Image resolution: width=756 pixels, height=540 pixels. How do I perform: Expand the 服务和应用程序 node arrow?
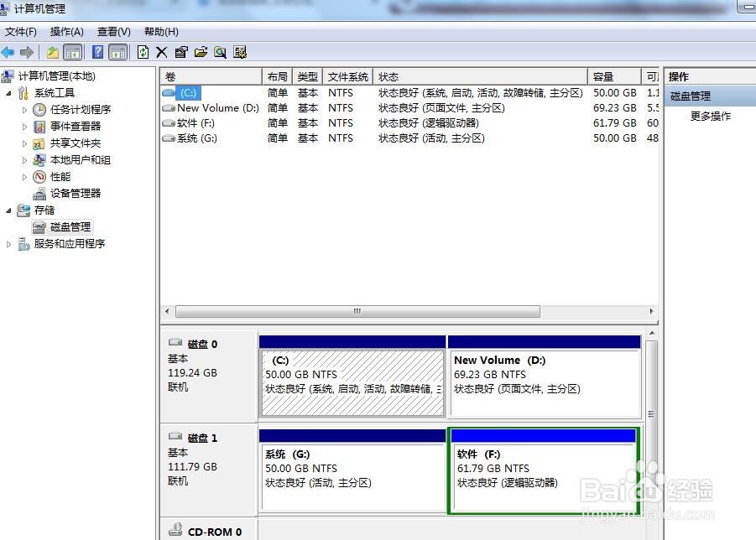[8, 244]
